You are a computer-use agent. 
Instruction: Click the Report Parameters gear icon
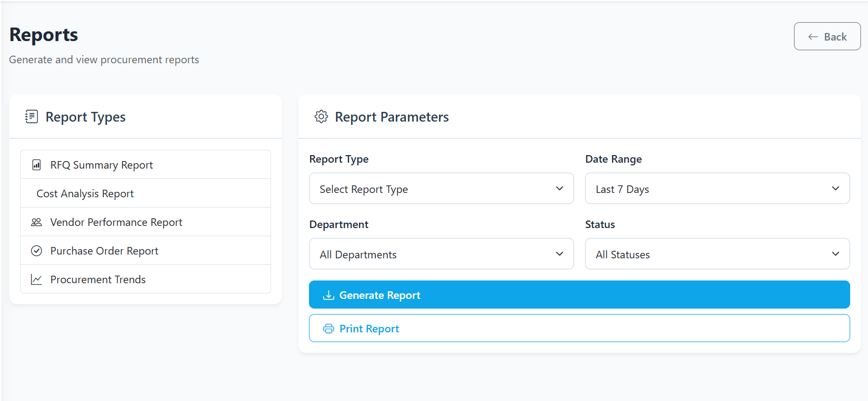(321, 117)
